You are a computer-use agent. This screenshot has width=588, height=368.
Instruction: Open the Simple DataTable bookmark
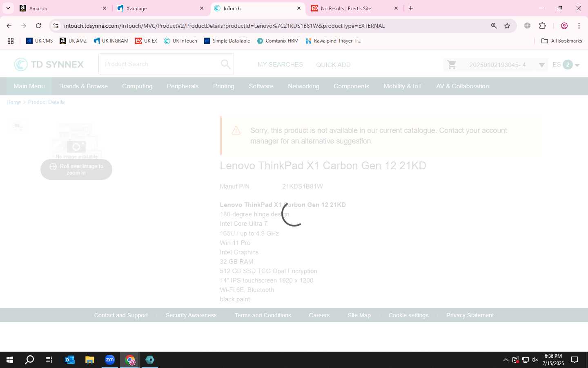(x=227, y=41)
